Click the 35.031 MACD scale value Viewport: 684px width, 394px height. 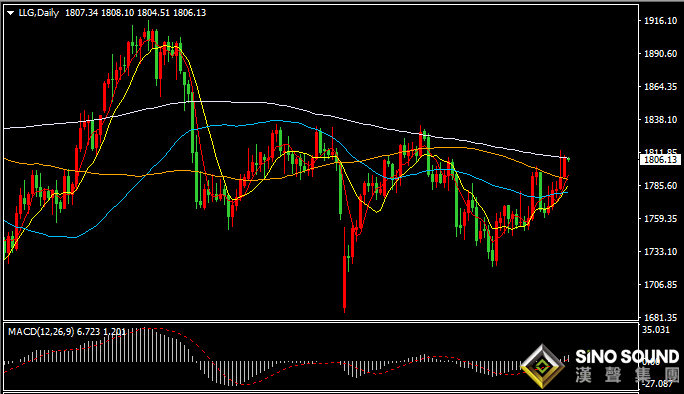click(x=656, y=330)
